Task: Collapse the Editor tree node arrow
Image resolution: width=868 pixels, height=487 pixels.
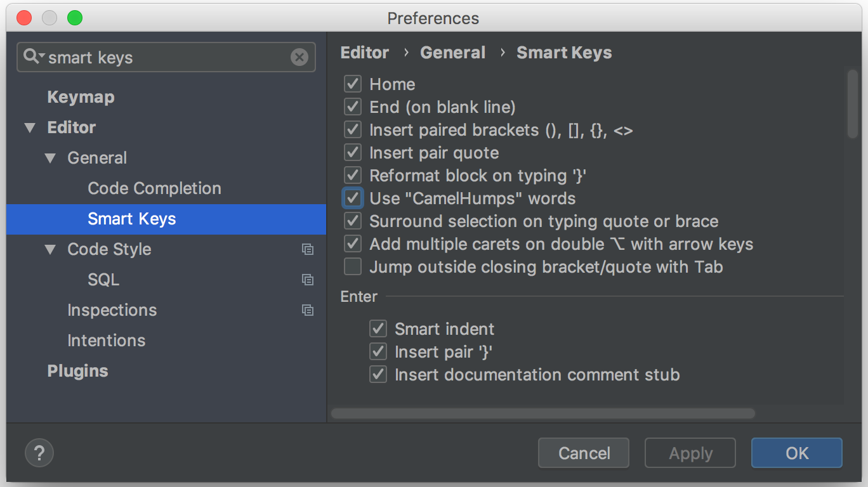Action: [x=30, y=127]
